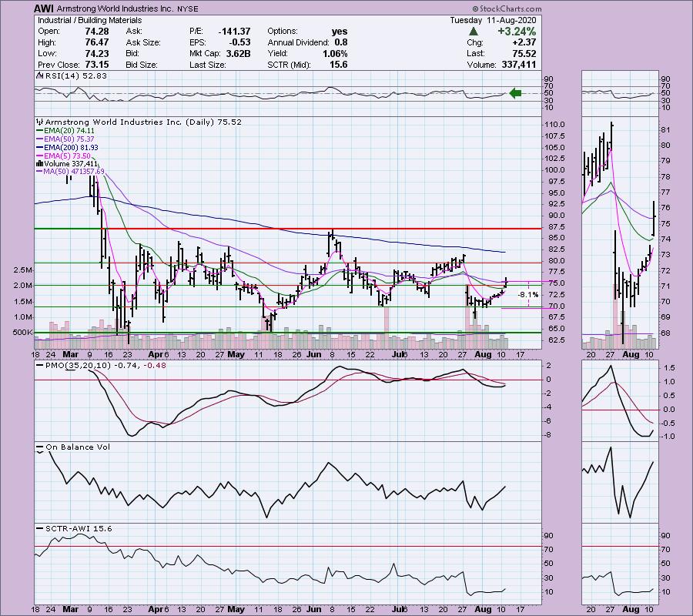Click the 'SCTR-AWI 15.6' indicator label
This screenshot has width=693, height=616.
[79, 528]
